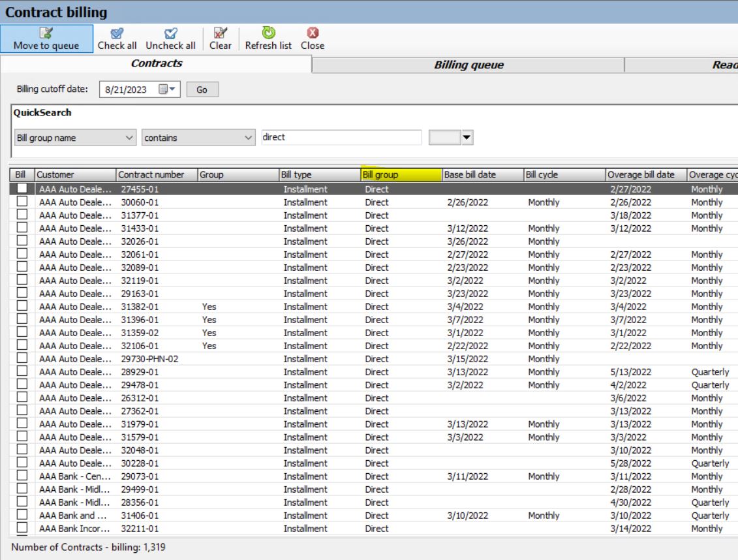Click overage bill date 4/2/2022
Image resolution: width=738 pixels, height=560 pixels.
[x=628, y=386]
